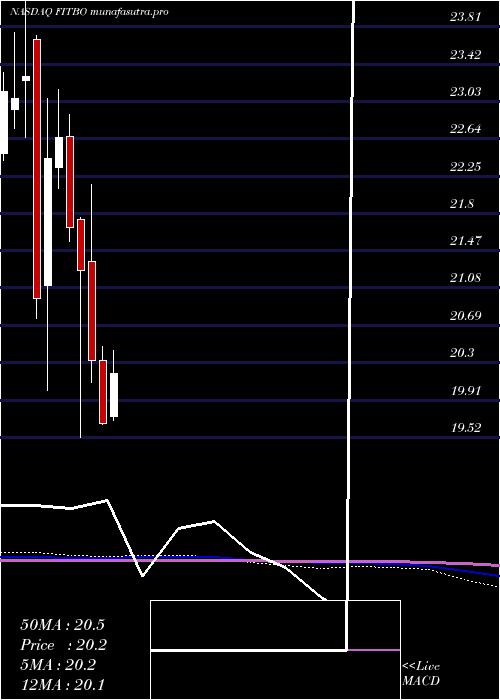Click the 50MA : 20.5 value
This screenshot has width=500, height=700.
pyautogui.click(x=63, y=625)
